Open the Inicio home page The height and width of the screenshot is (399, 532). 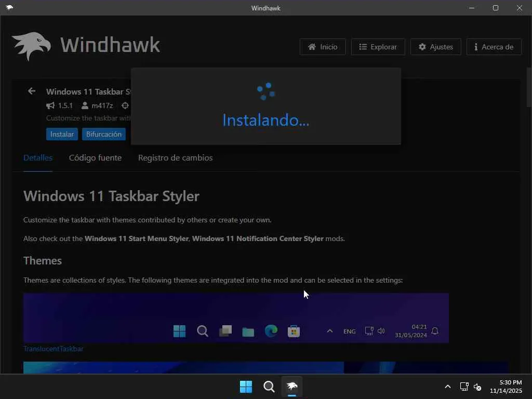point(323,47)
